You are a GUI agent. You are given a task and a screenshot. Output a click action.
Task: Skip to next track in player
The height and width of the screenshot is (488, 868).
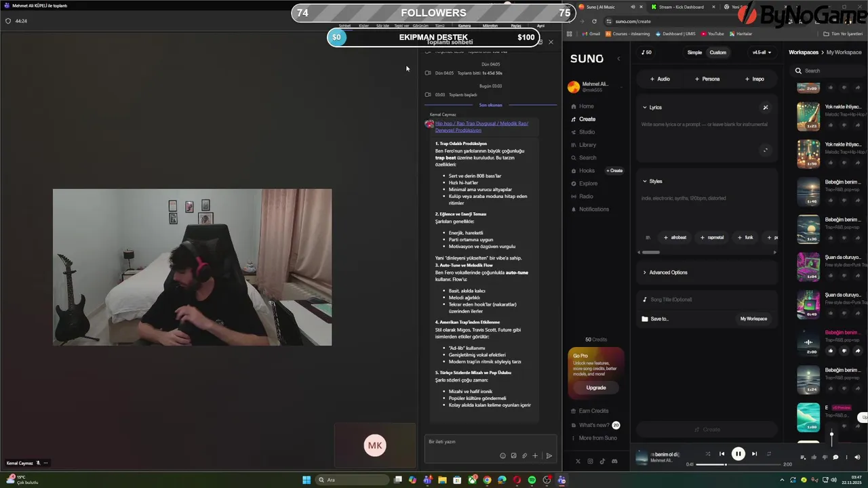(754, 454)
